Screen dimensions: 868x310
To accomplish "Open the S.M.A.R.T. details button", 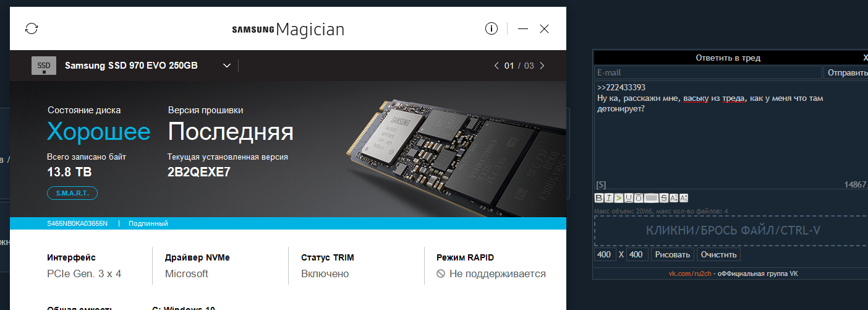I will [72, 193].
